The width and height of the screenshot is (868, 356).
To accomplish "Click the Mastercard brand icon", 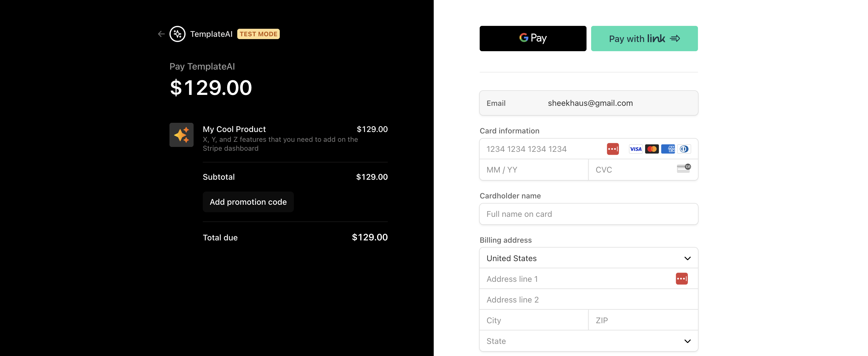I will [652, 149].
